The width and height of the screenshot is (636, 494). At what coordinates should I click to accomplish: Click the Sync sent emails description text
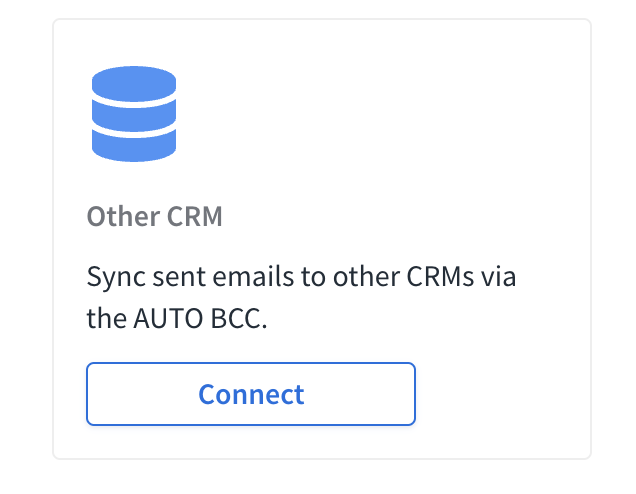(x=301, y=297)
